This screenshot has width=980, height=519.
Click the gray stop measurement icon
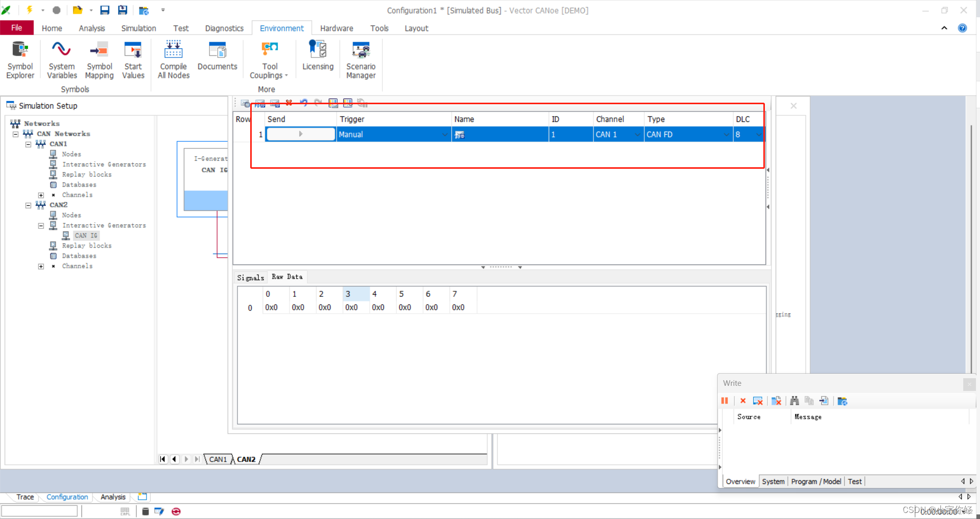point(56,10)
